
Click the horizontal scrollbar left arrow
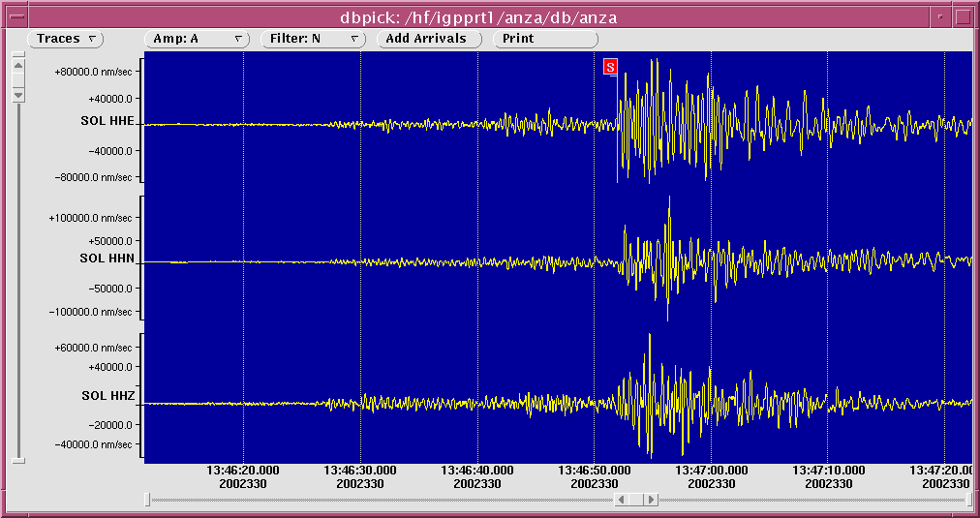(x=622, y=500)
